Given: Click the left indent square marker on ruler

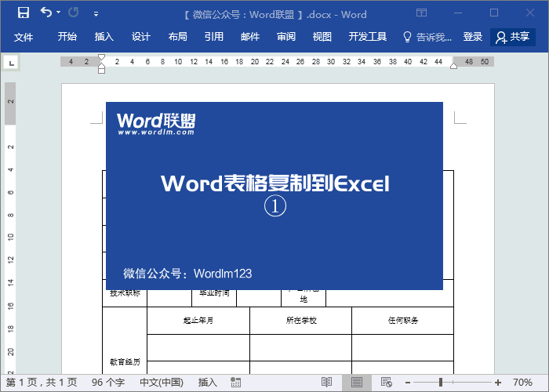Looking at the screenshot, I should tap(101, 71).
